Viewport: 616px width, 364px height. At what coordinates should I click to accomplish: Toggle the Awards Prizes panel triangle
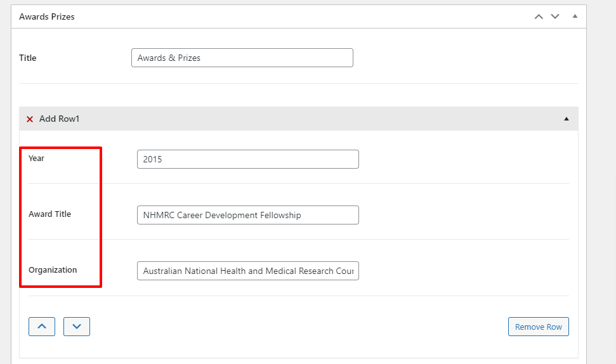[575, 16]
